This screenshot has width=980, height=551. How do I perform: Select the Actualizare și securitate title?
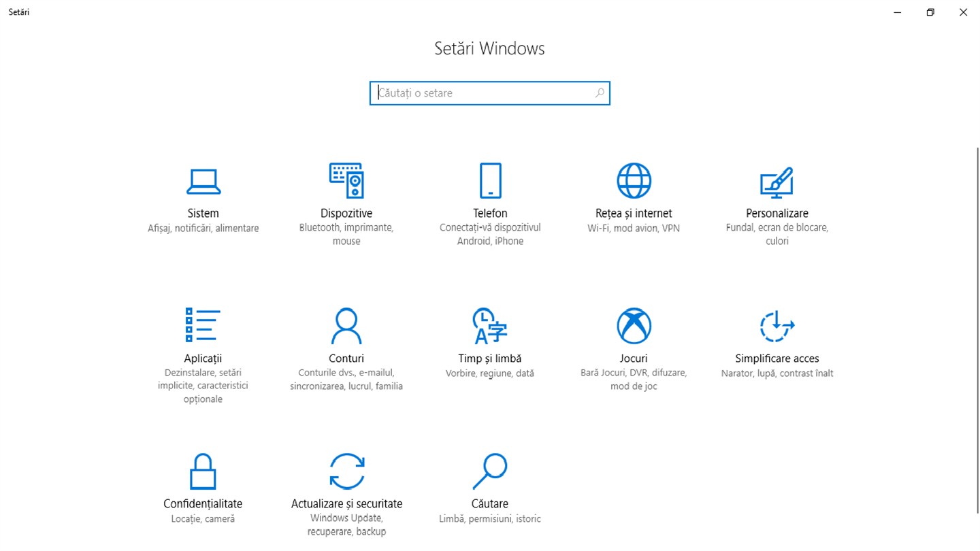(x=346, y=504)
